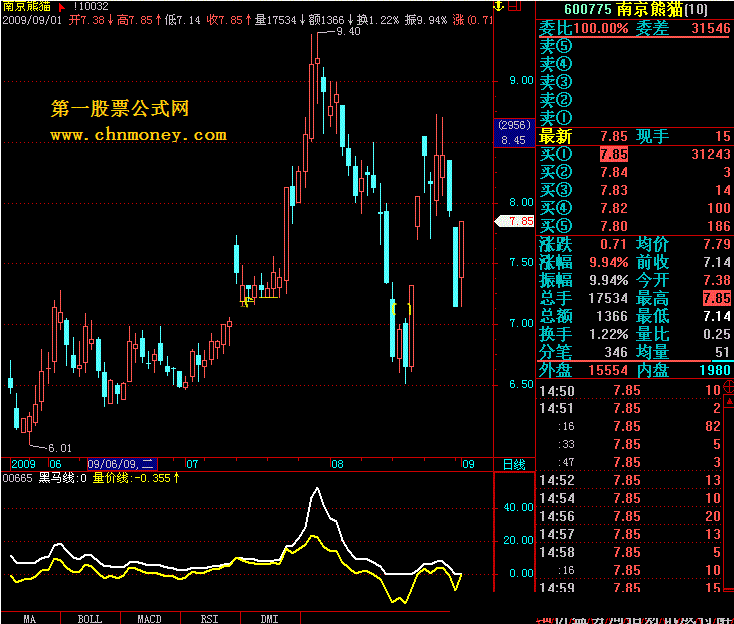Click the blue 8.45 crosshair price box
The height and width of the screenshot is (624, 734).
(x=514, y=133)
